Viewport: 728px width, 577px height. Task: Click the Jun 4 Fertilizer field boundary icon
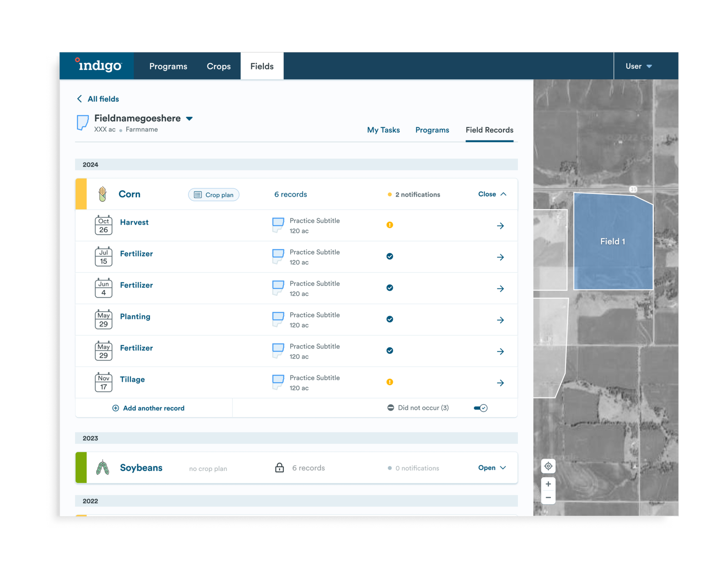278,288
